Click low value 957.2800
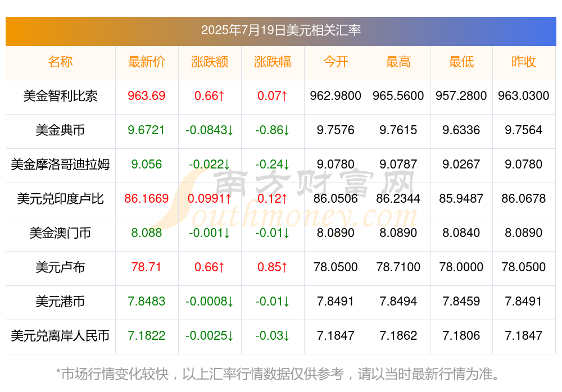 tap(461, 95)
